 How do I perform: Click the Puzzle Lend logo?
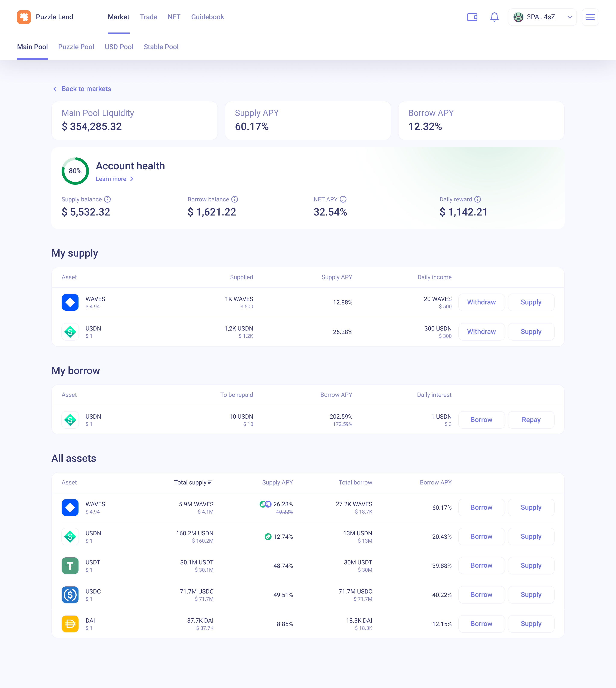pos(24,17)
